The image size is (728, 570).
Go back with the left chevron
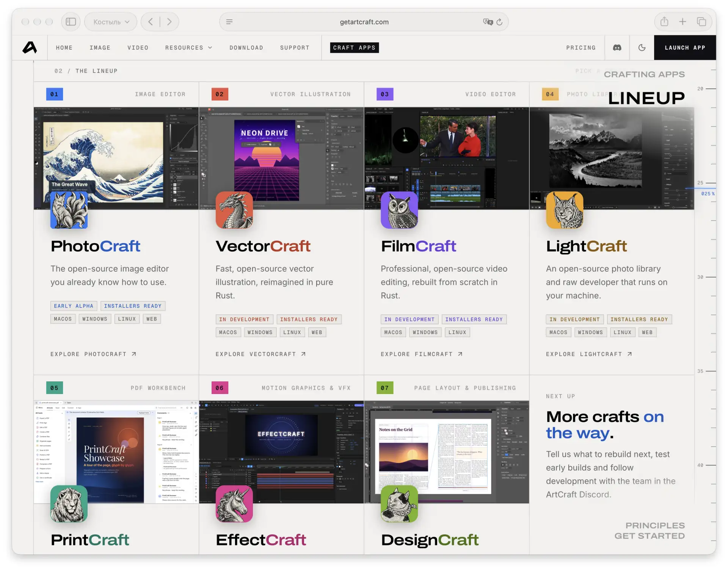[151, 22]
